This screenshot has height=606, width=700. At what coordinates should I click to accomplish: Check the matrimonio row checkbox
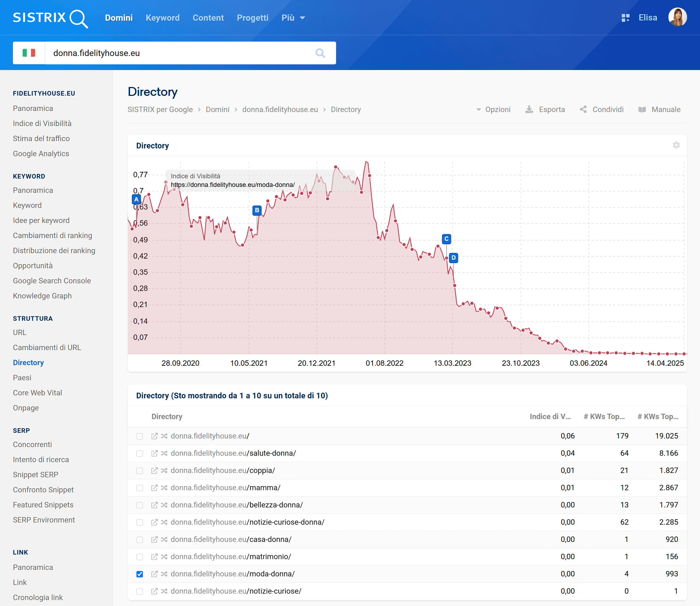point(139,557)
